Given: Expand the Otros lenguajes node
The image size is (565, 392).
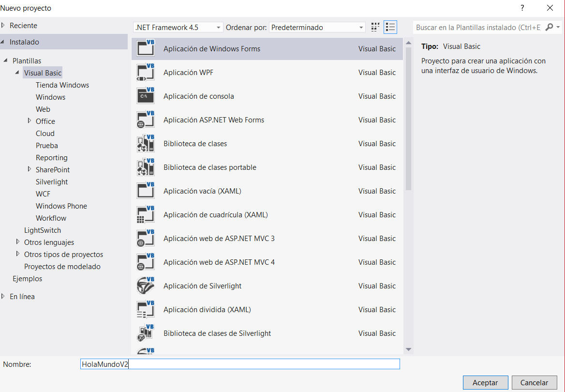Looking at the screenshot, I should 18,242.
